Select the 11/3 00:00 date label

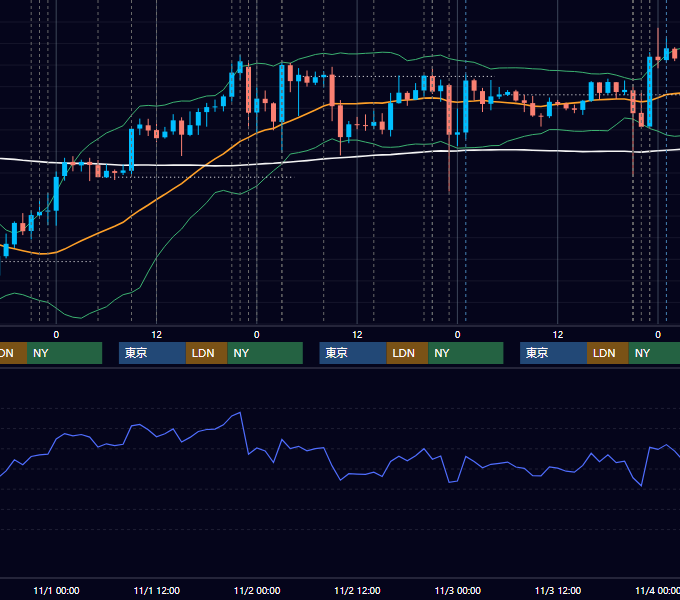click(458, 590)
